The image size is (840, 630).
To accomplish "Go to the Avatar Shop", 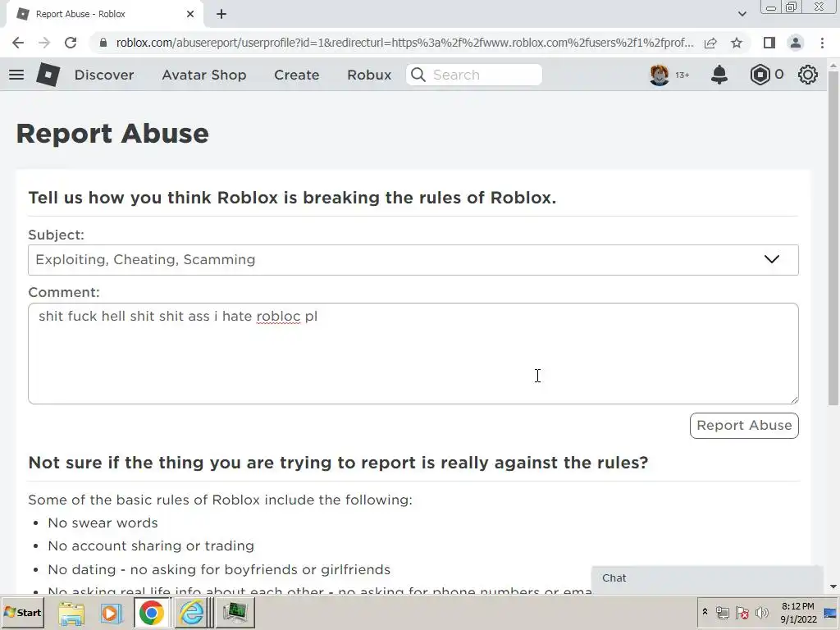I will click(204, 75).
